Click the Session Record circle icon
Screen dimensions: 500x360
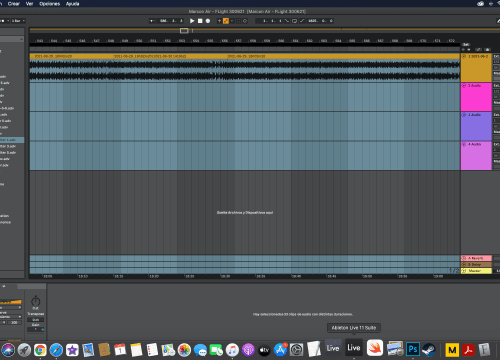click(x=245, y=21)
